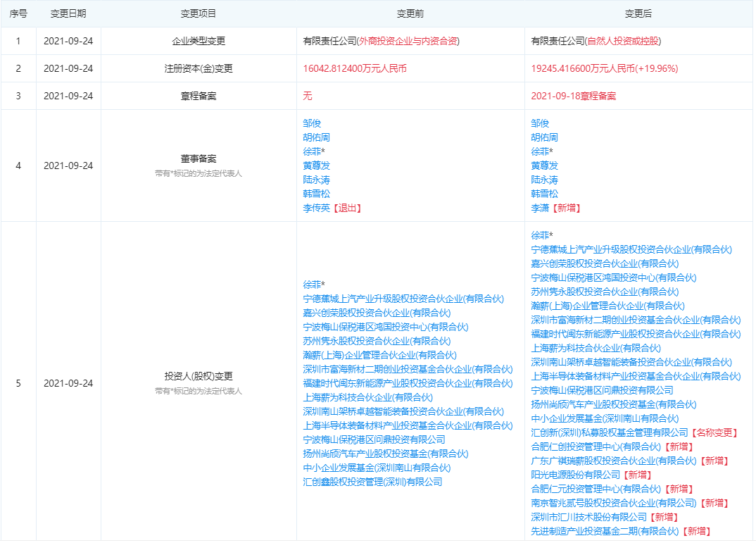Select the 注册资本(金)变更 item cell
This screenshot has height=543, width=756.
pos(199,68)
